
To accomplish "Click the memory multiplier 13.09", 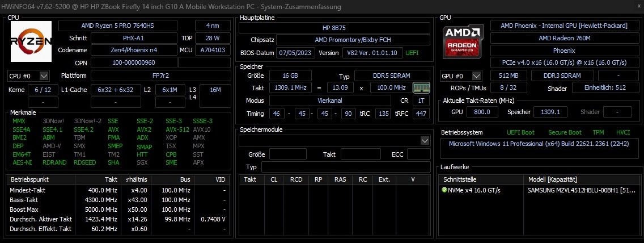I will [341, 87].
